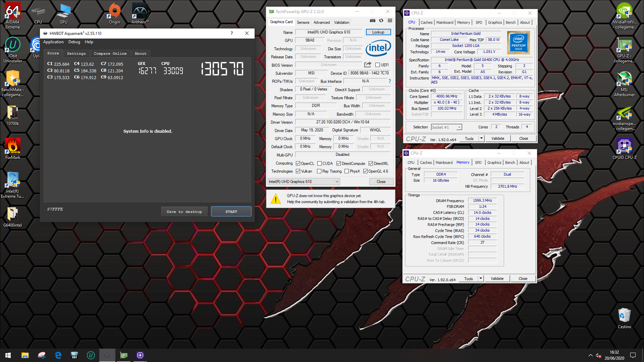Open the 10700k folder icon
Screen dimensions: 644x362
pos(13,116)
